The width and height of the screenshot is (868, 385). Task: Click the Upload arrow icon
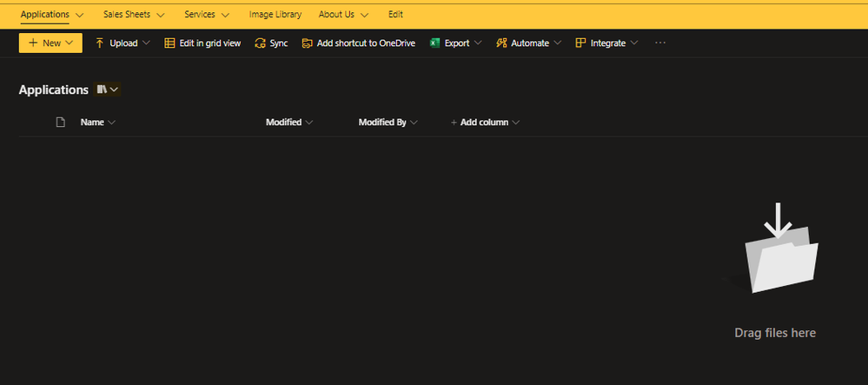tap(100, 43)
